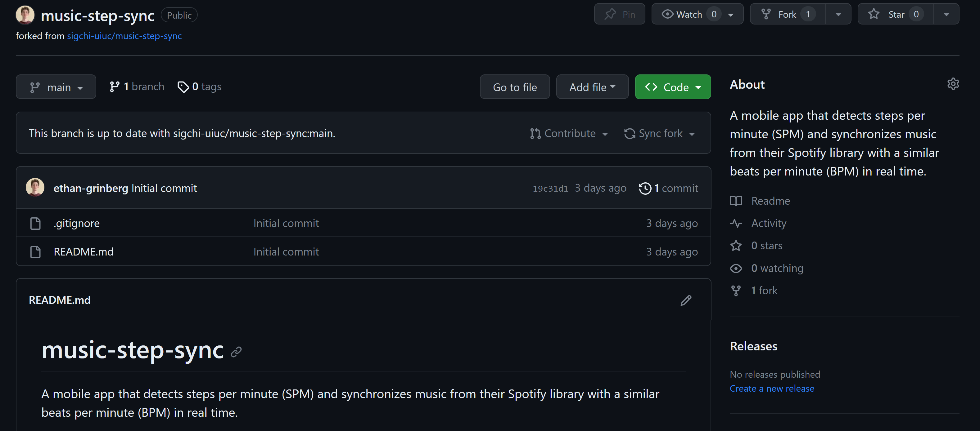Click the Activity pulse icon in the sidebar
The image size is (980, 431).
point(736,223)
